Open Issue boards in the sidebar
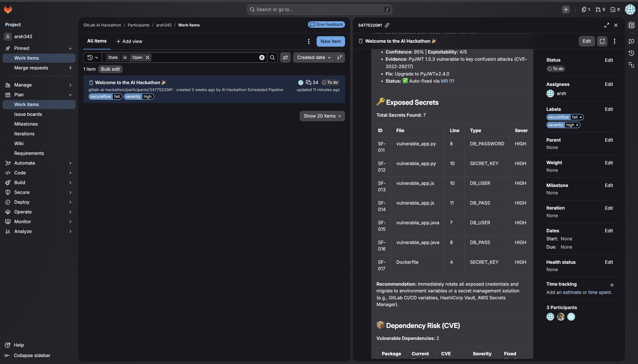This screenshot has height=364, width=638. 28,114
